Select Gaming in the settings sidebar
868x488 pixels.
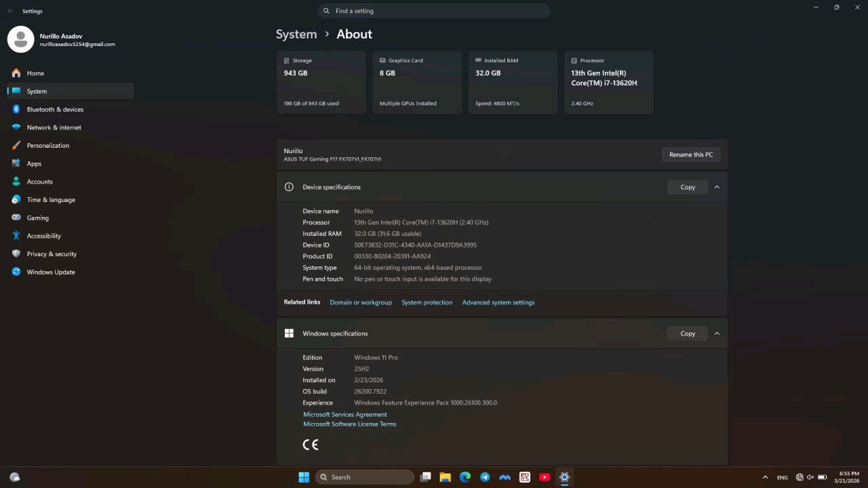[37, 218]
